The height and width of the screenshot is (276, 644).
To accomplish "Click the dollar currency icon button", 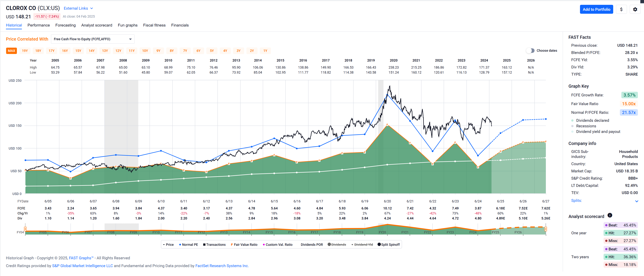I will point(621,9).
